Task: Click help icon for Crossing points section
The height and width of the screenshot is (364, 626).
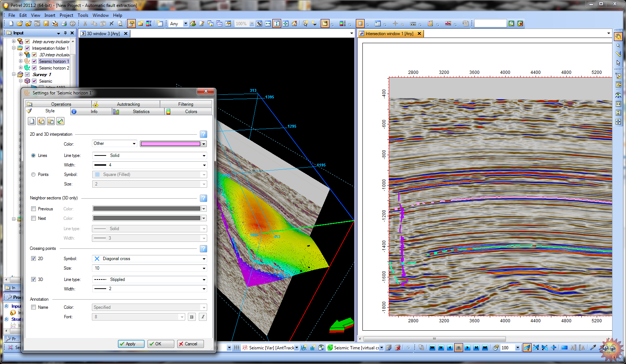Action: (204, 249)
